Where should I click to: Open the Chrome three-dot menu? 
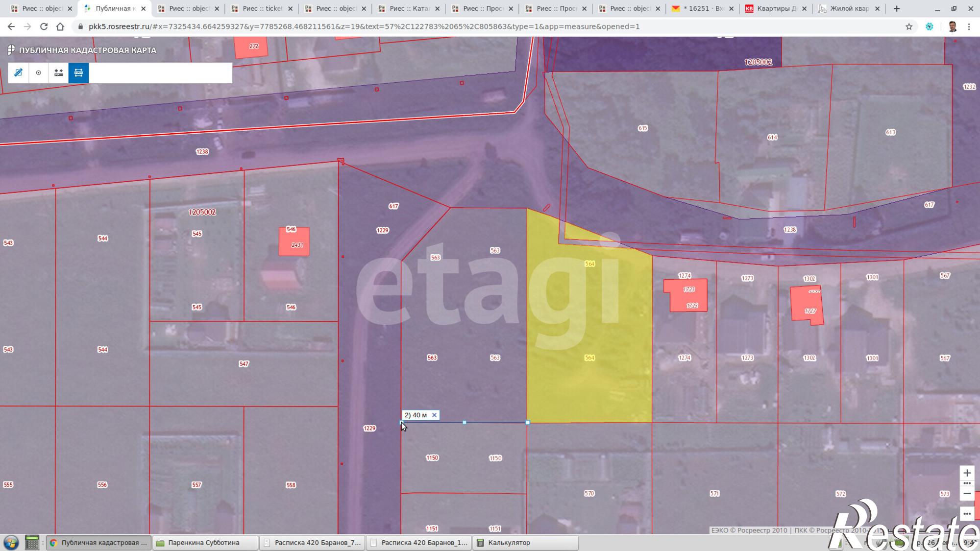click(x=969, y=26)
